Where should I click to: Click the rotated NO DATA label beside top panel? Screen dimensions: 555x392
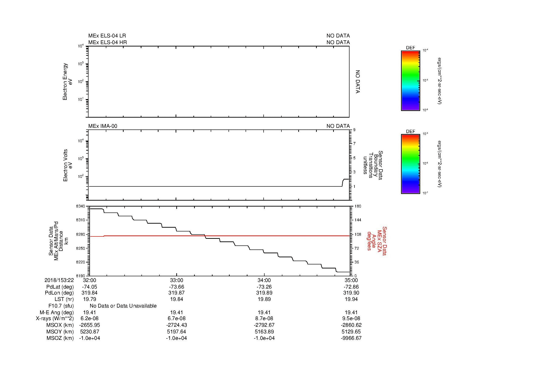[x=358, y=82]
